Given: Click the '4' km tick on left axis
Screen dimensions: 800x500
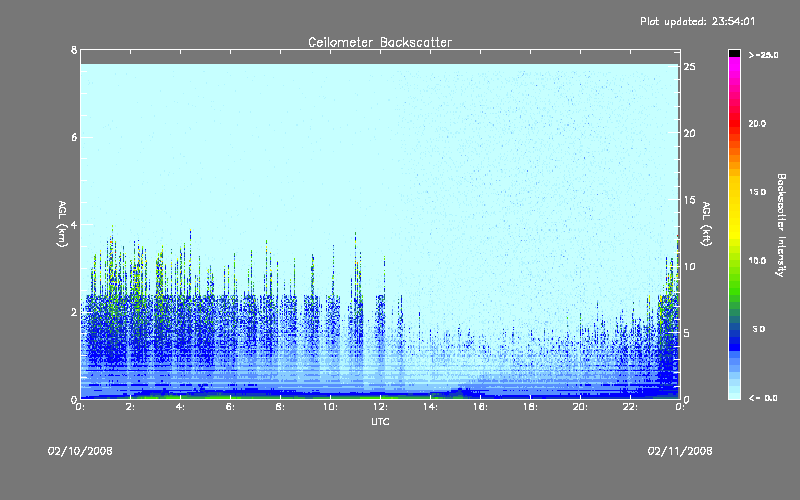Looking at the screenshot, I should (74, 224).
